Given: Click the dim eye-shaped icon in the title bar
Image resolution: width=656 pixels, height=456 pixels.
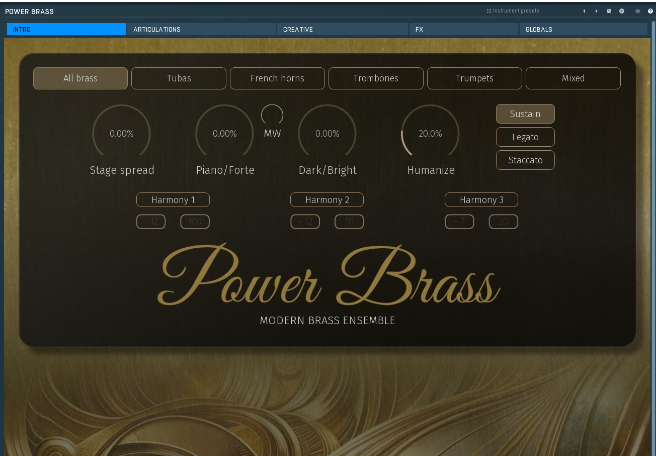Looking at the screenshot, I should click(638, 11).
